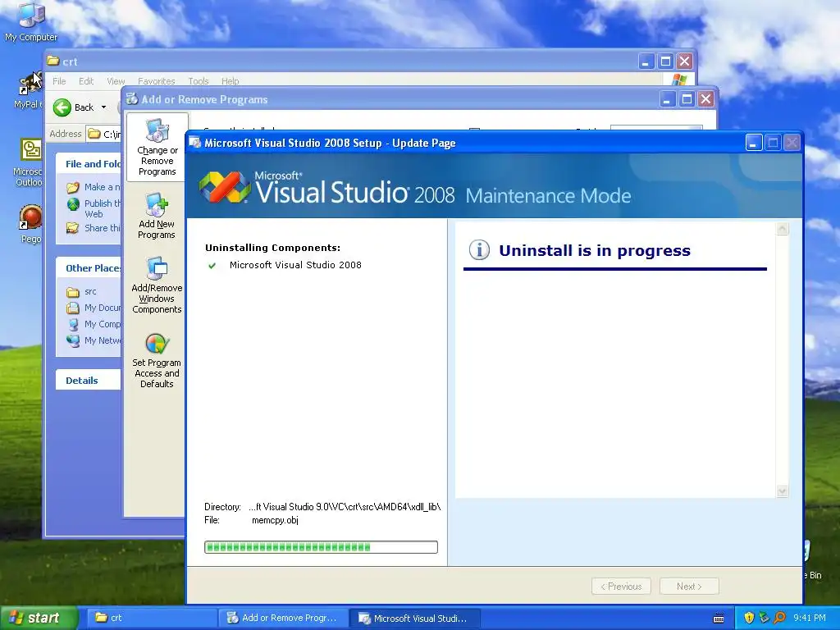840x630 pixels.
Task: Open the View menu in crt window
Action: (116, 81)
